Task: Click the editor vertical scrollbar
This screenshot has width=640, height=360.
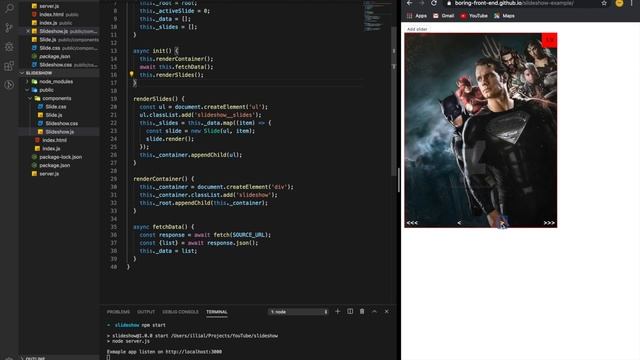Action: [394, 102]
